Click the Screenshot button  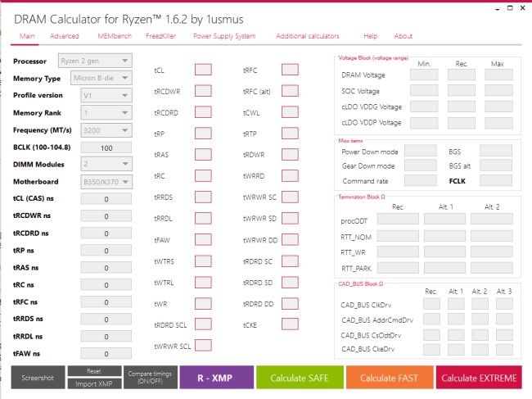[x=38, y=377]
